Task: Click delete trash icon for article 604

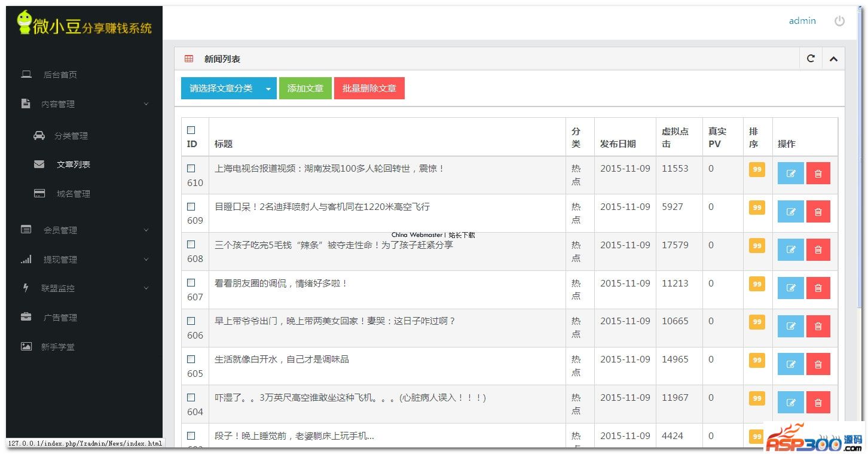Action: tap(818, 403)
